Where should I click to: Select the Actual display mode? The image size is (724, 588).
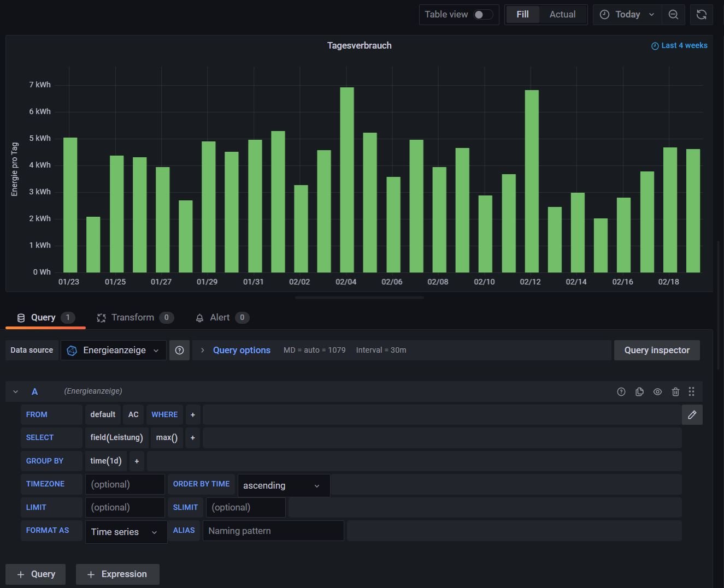pyautogui.click(x=562, y=15)
